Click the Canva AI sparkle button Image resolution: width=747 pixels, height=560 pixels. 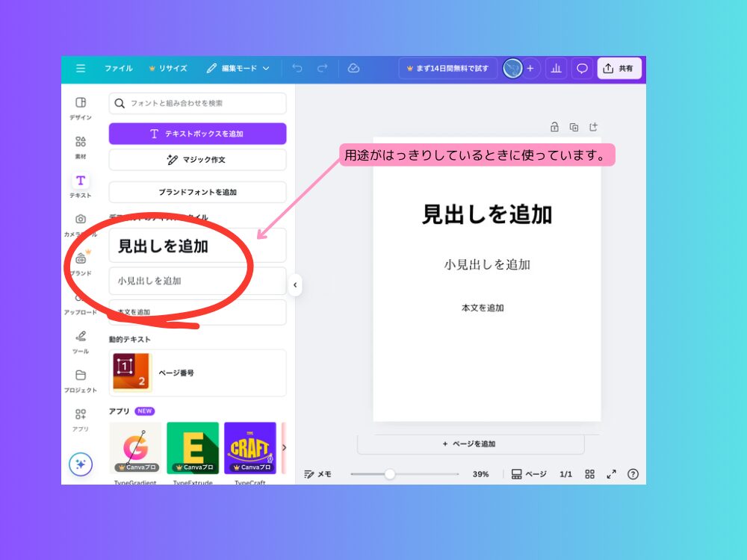coord(81,464)
